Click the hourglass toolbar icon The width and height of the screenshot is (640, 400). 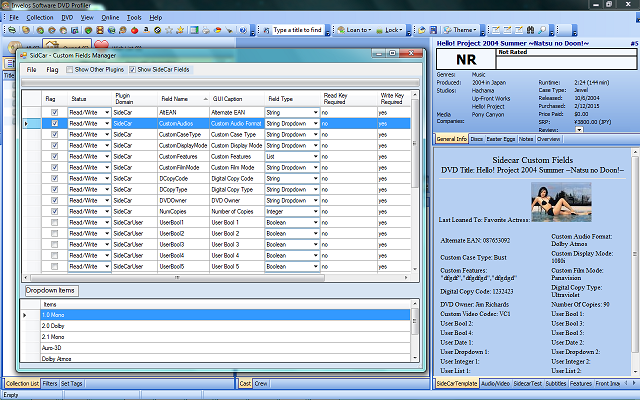[100, 30]
